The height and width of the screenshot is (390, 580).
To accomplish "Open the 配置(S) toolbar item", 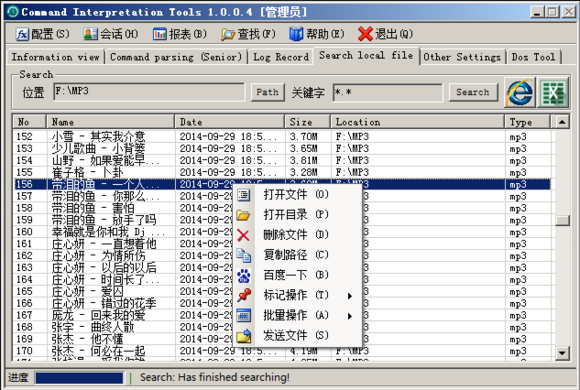I will click(x=42, y=34).
